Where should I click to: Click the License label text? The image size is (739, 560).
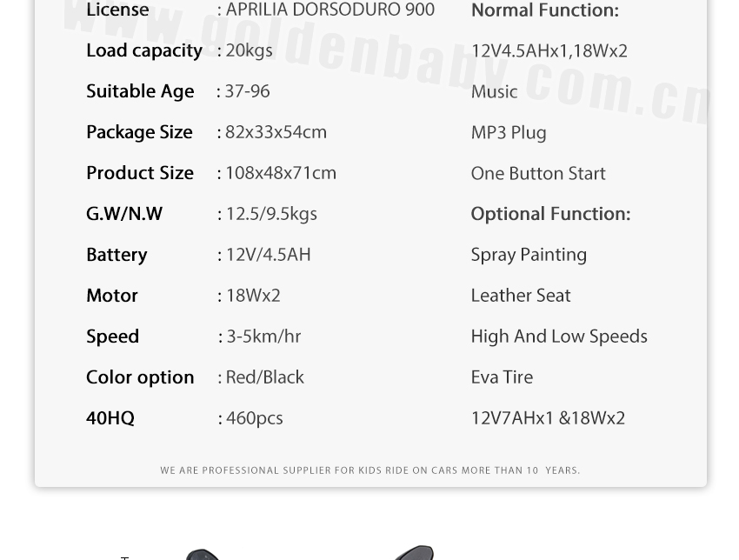[x=117, y=10]
